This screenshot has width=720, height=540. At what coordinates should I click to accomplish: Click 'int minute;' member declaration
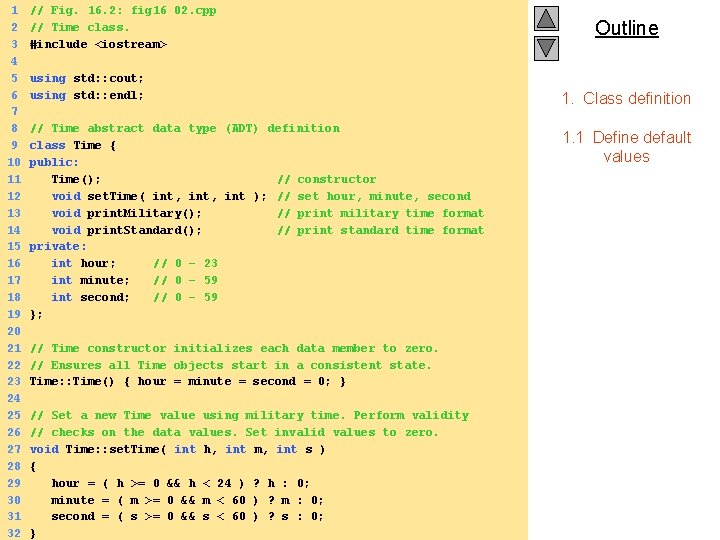90,280
